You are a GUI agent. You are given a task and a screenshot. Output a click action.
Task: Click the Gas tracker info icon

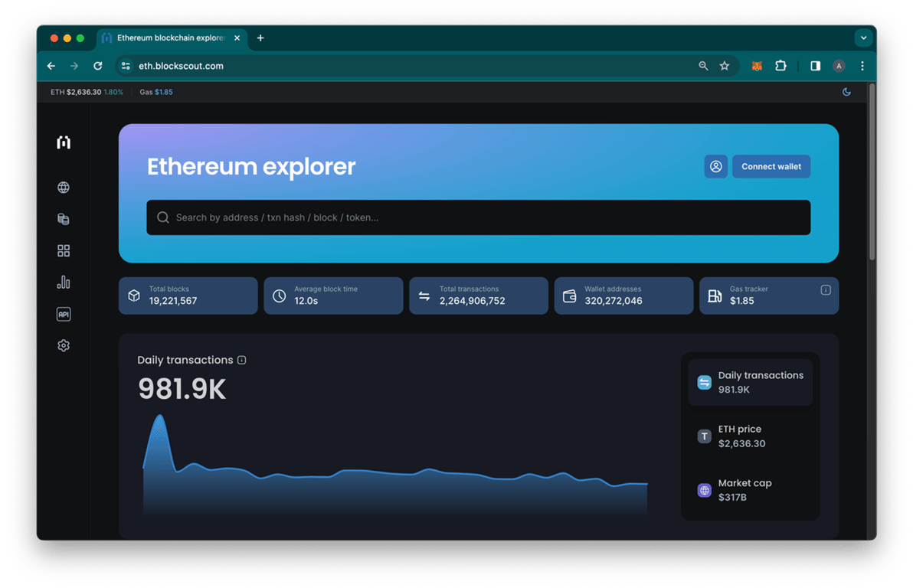pyautogui.click(x=825, y=289)
